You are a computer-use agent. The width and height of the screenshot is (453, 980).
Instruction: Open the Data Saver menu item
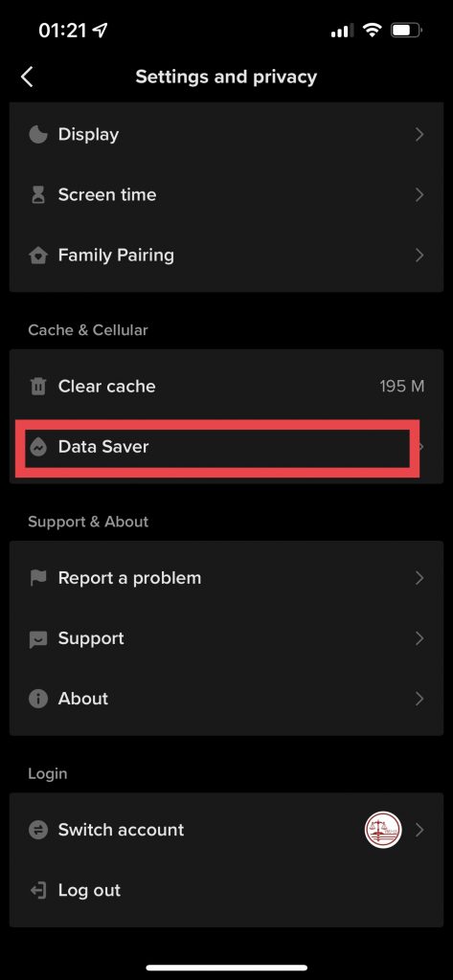point(226,448)
